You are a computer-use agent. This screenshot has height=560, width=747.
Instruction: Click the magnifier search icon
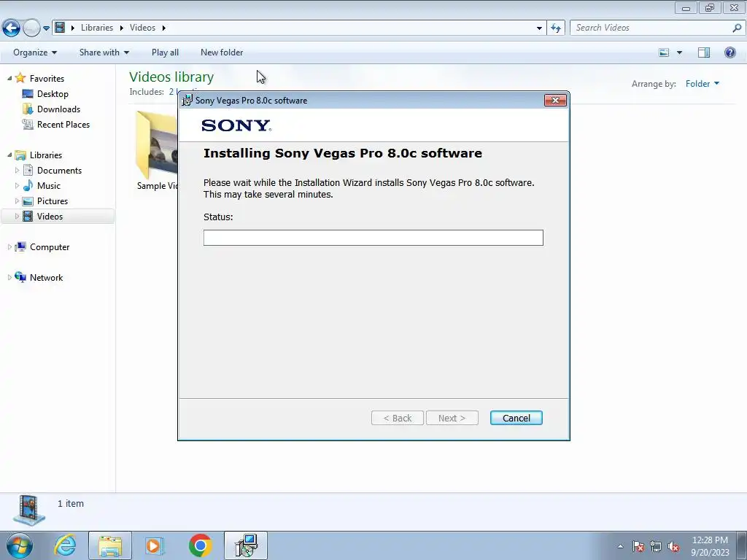tap(737, 28)
